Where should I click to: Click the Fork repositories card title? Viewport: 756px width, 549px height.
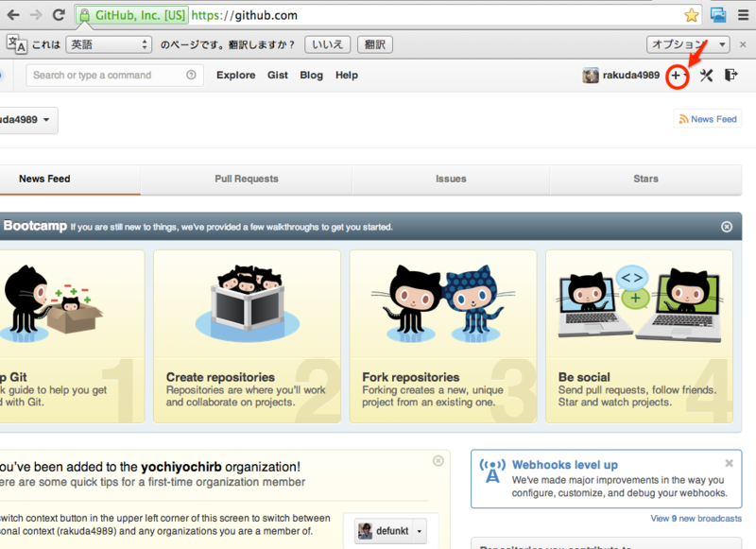[411, 377]
